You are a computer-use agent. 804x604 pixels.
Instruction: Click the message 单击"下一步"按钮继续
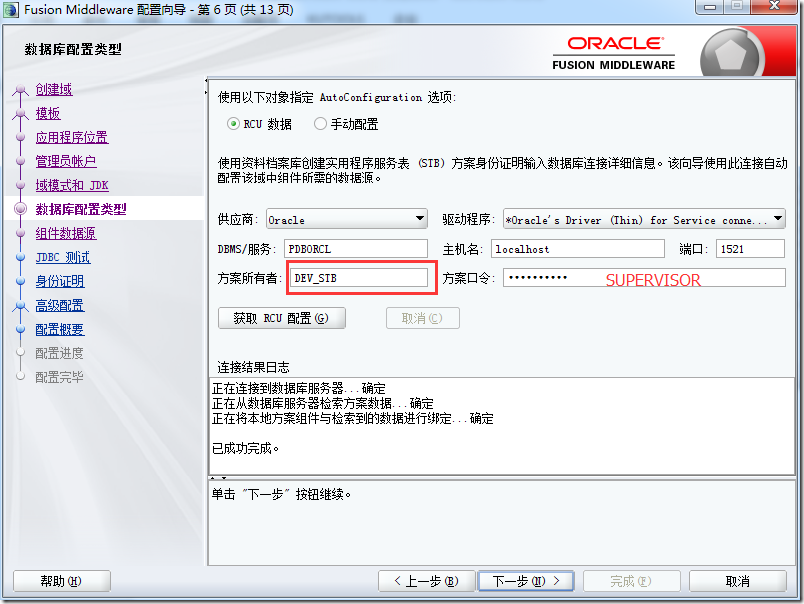(x=282, y=494)
